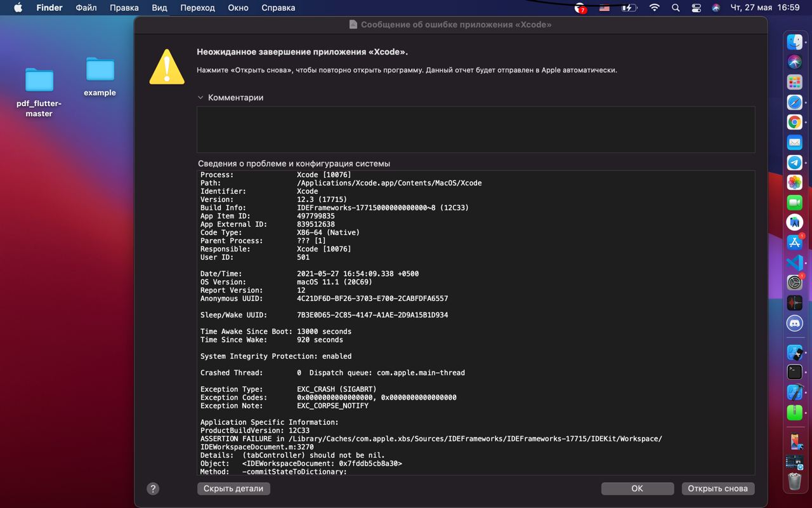Click the Xcode path line in the report

[x=341, y=183]
